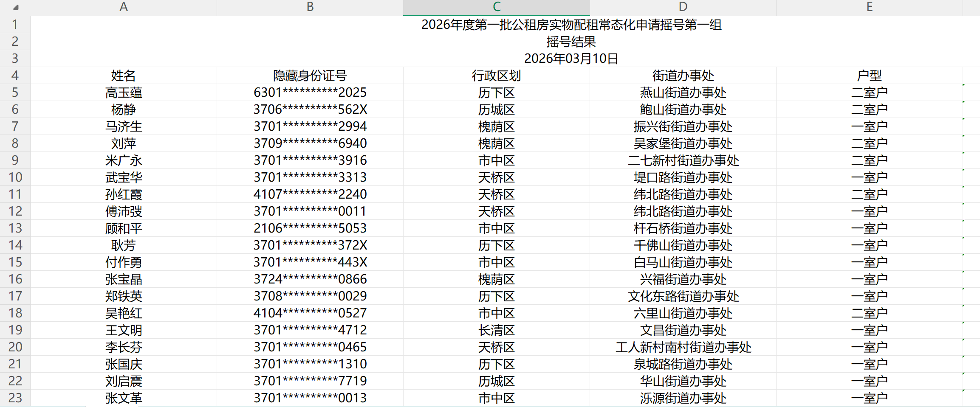The height and width of the screenshot is (407, 980).
Task: Select row number 23 at the bottom
Action: (x=15, y=398)
